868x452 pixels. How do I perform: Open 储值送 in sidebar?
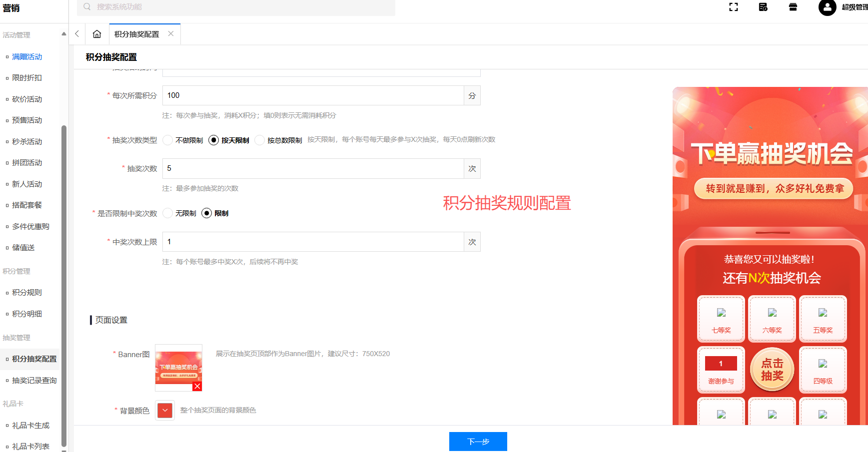23,248
